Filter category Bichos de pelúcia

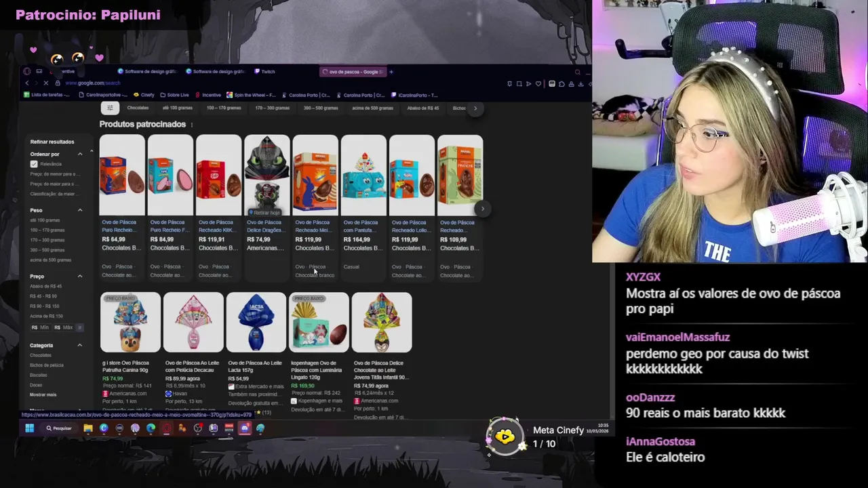pyautogui.click(x=47, y=365)
